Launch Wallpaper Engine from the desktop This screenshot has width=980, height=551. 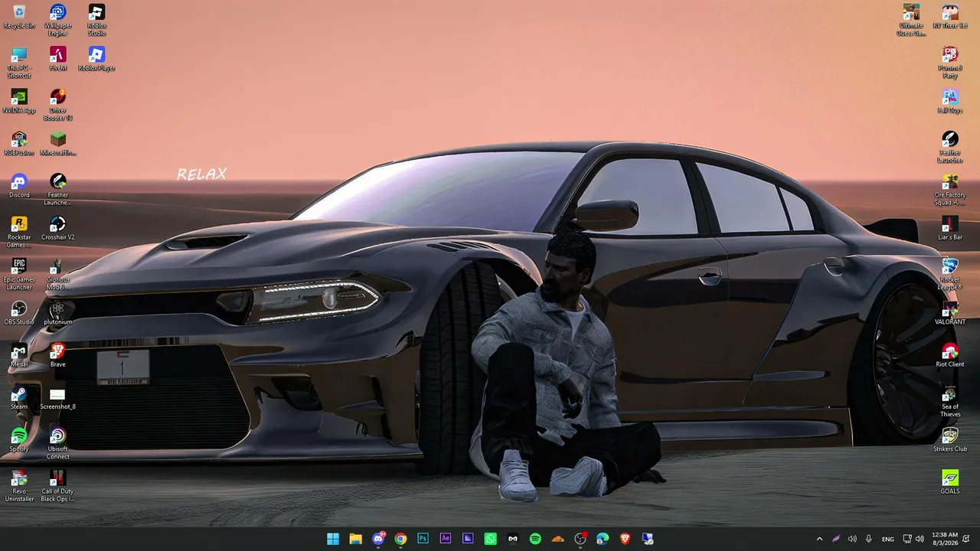58,20
